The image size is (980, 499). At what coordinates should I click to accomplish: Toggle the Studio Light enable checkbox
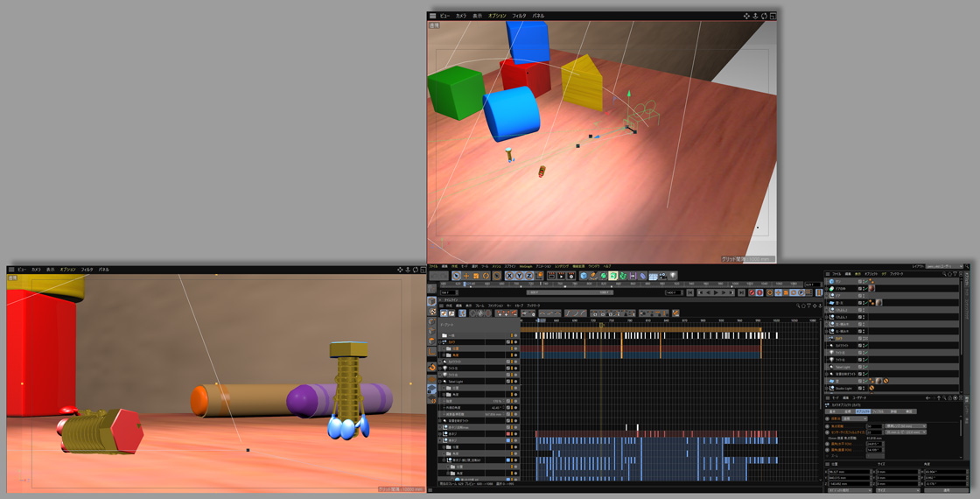860,388
